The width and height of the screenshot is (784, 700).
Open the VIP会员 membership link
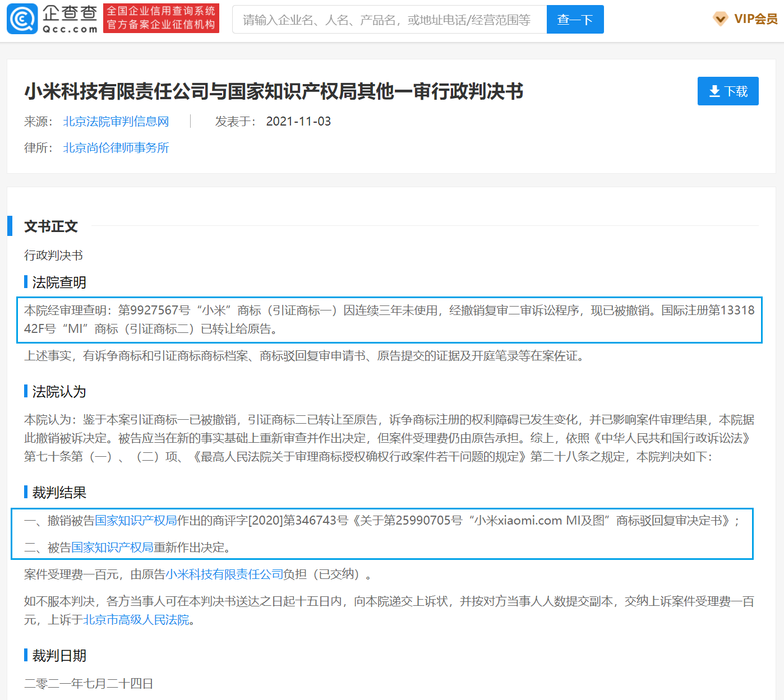pos(755,19)
